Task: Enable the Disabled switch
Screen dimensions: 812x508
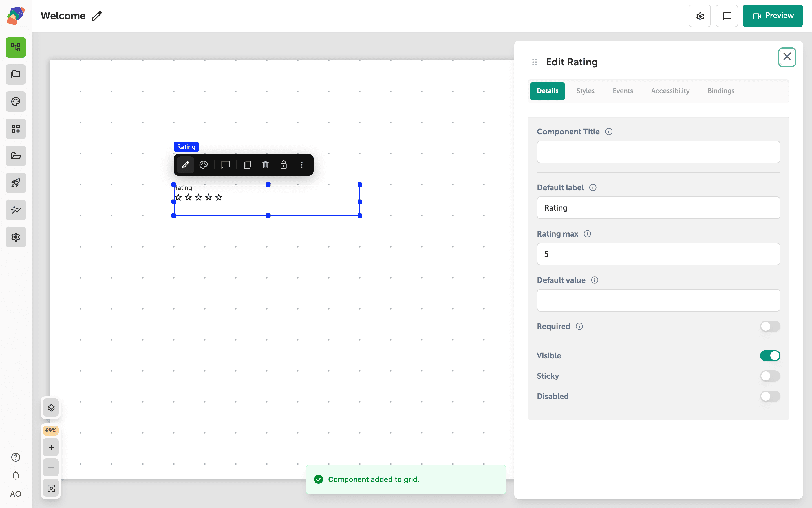Action: click(770, 396)
